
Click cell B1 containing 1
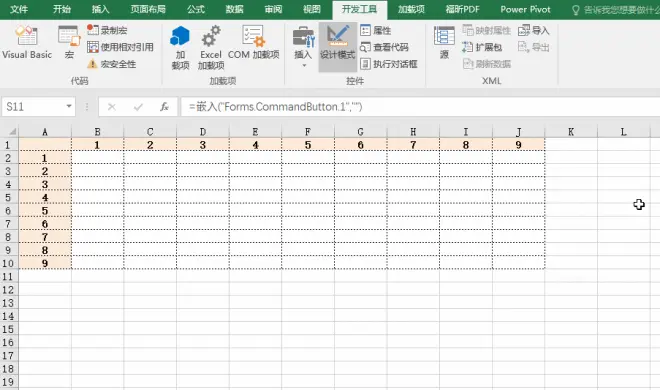pos(98,145)
